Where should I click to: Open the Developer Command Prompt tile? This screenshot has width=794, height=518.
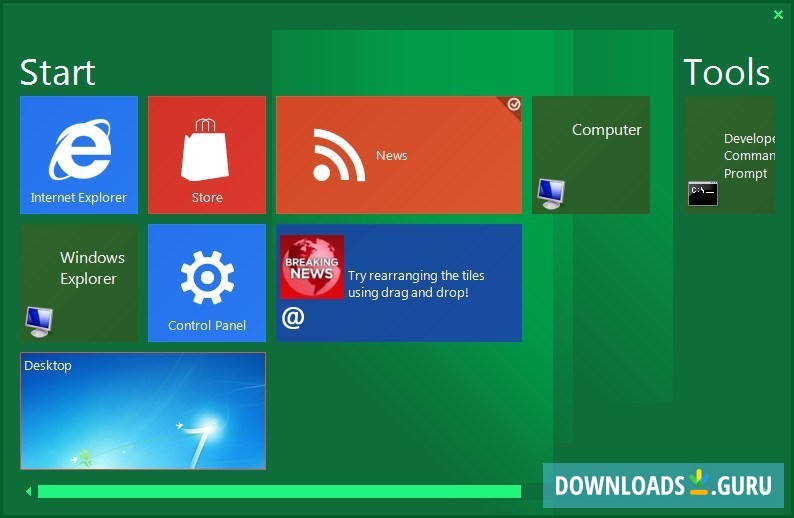pos(730,154)
